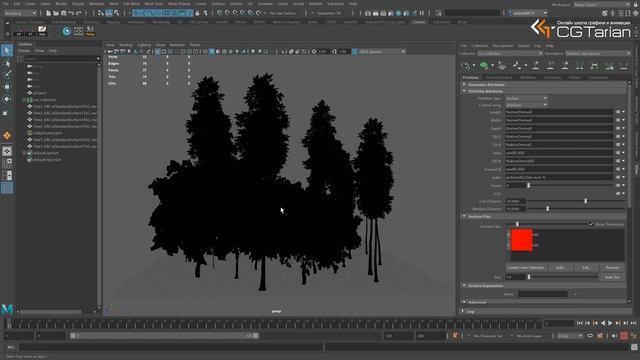Select the directional light item in the Outliner

click(x=48, y=133)
